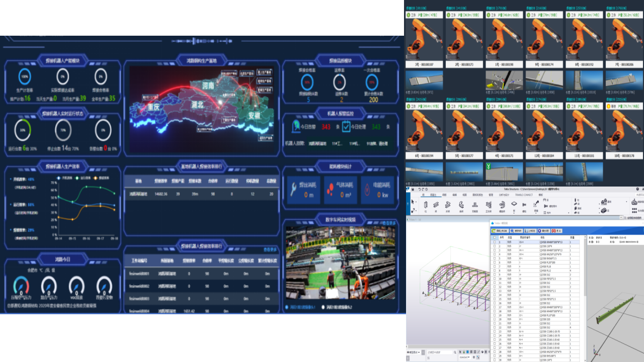Choose the weld tool in Tekla ribbon
This screenshot has width=644, height=362.
(535, 204)
